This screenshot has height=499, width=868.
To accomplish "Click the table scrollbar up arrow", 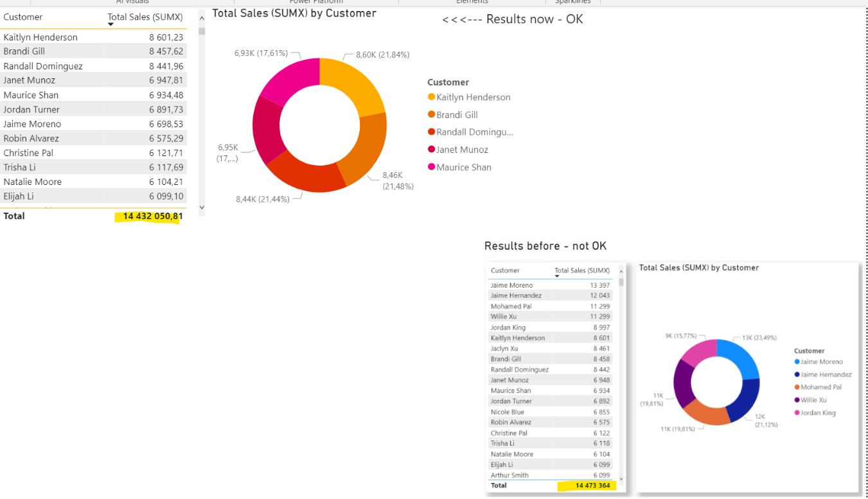I will tap(202, 19).
